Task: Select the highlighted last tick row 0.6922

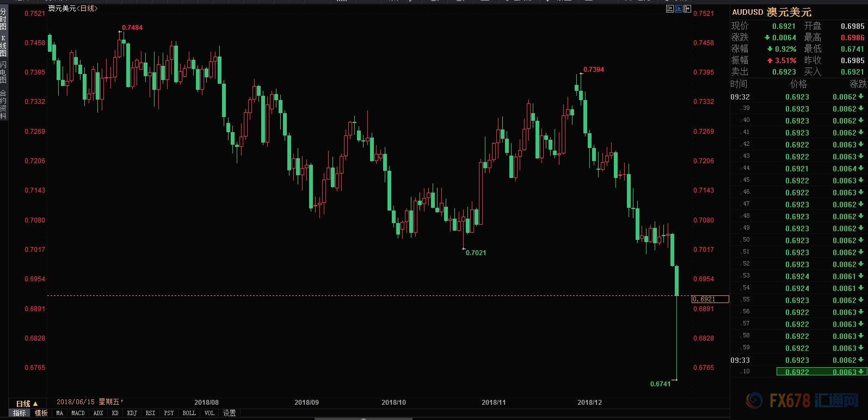Action: (820, 372)
